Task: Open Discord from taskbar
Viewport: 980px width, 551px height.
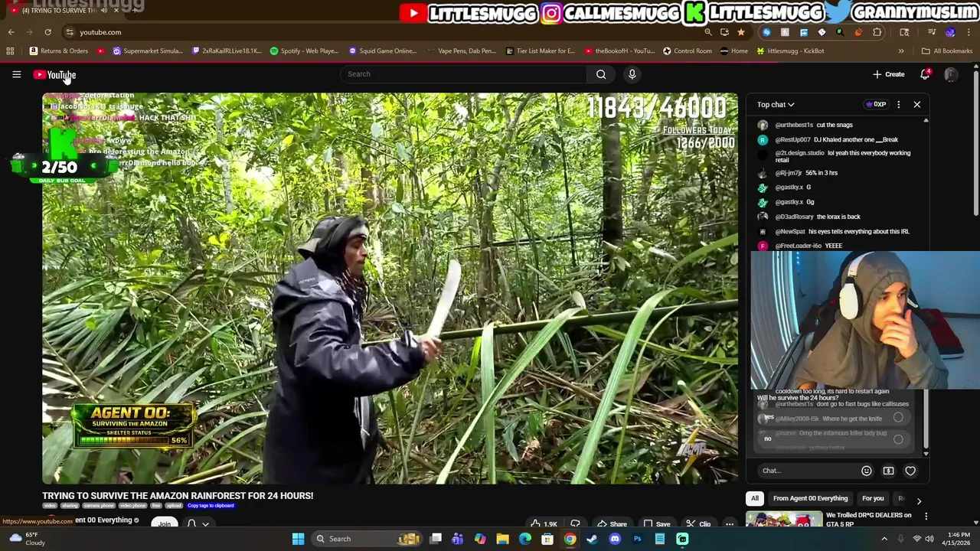Action: tap(615, 539)
